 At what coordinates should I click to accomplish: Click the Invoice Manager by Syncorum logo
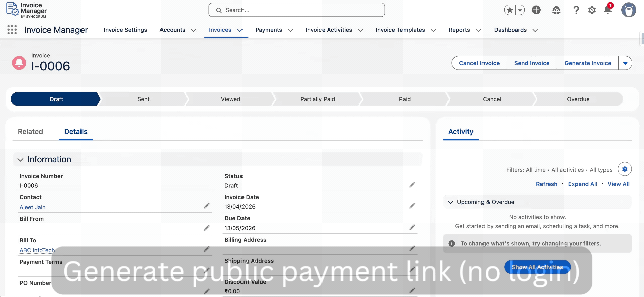tap(26, 10)
